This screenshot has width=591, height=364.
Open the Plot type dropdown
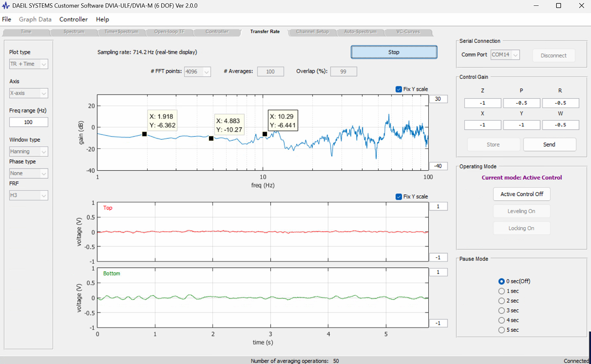pyautogui.click(x=28, y=64)
